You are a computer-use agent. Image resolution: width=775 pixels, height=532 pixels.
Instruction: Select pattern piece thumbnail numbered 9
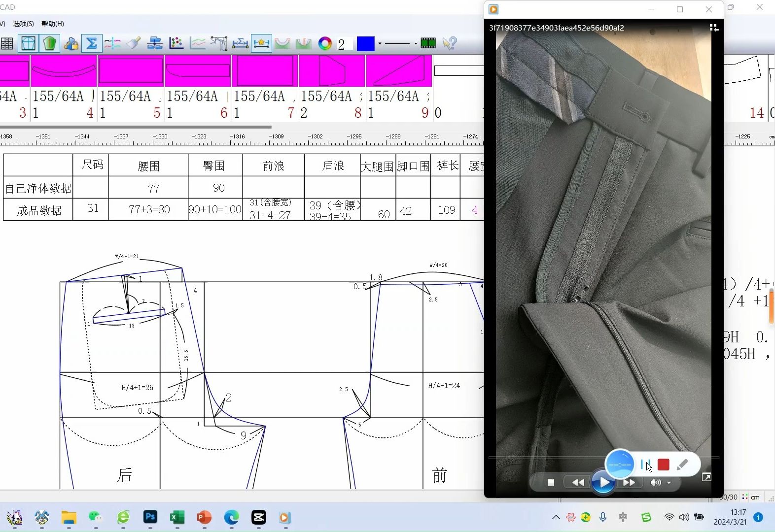tap(399, 88)
